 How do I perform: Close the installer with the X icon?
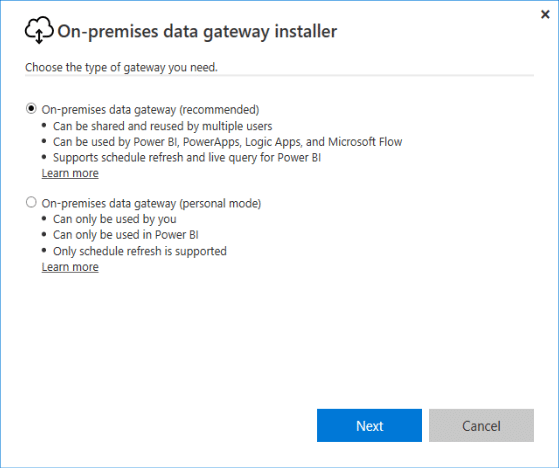(545, 14)
